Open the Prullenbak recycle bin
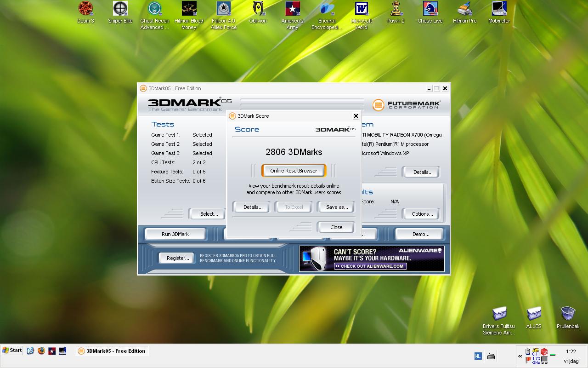The width and height of the screenshot is (588, 368). pos(568,318)
